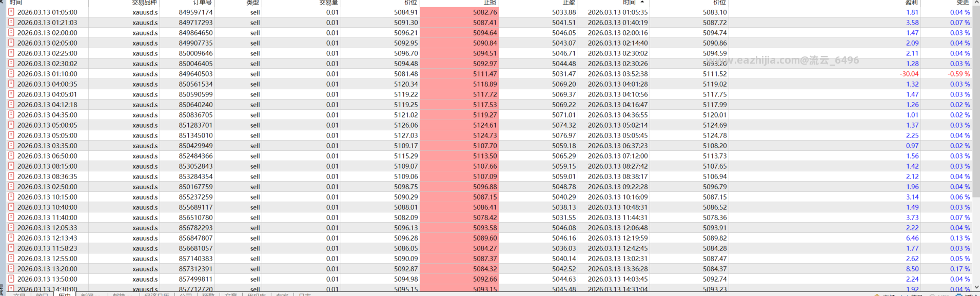The width and height of the screenshot is (980, 296).
Task: Select order number 857499811
Action: (195, 279)
